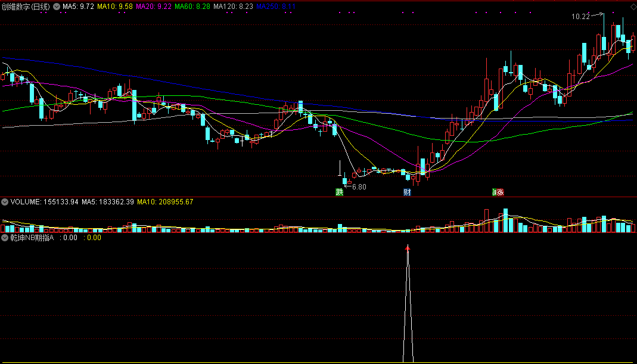Click the white spike line in 乾坤NB期指A panel
The height and width of the screenshot is (364, 637).
pos(408,304)
